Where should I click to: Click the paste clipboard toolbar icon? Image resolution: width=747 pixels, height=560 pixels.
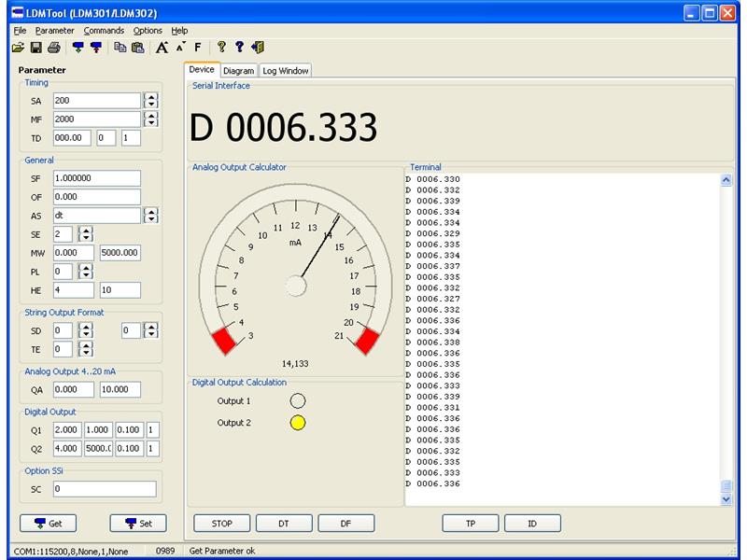click(x=137, y=48)
